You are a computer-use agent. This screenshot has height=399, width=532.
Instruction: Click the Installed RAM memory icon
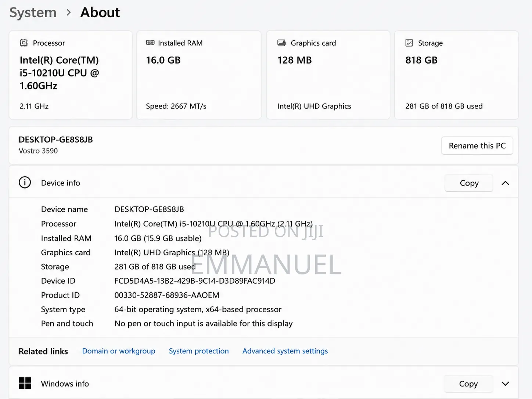tap(150, 43)
